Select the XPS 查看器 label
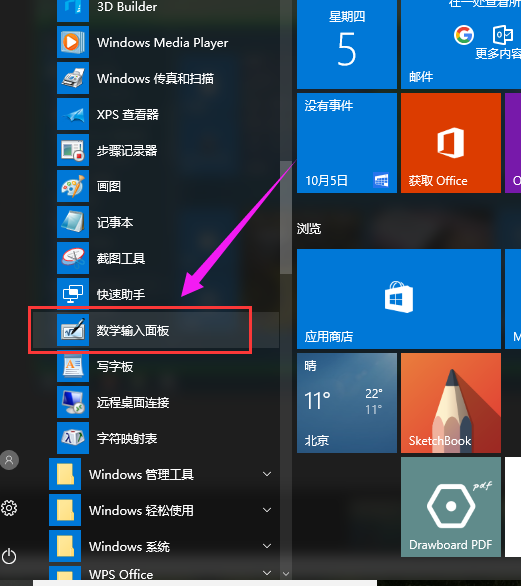This screenshot has height=586, width=521. coord(128,114)
